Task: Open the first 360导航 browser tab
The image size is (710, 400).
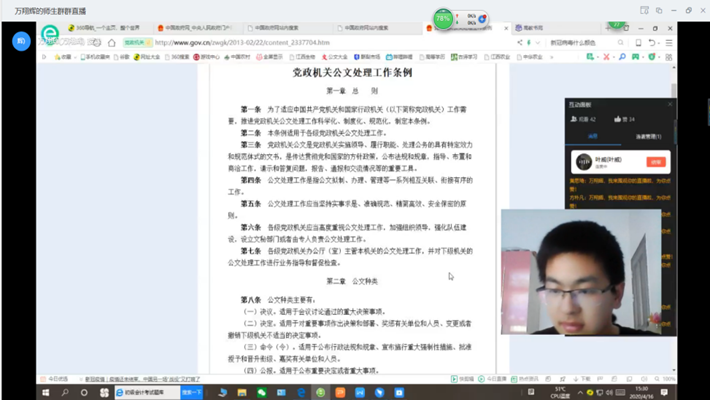Action: (x=88, y=28)
